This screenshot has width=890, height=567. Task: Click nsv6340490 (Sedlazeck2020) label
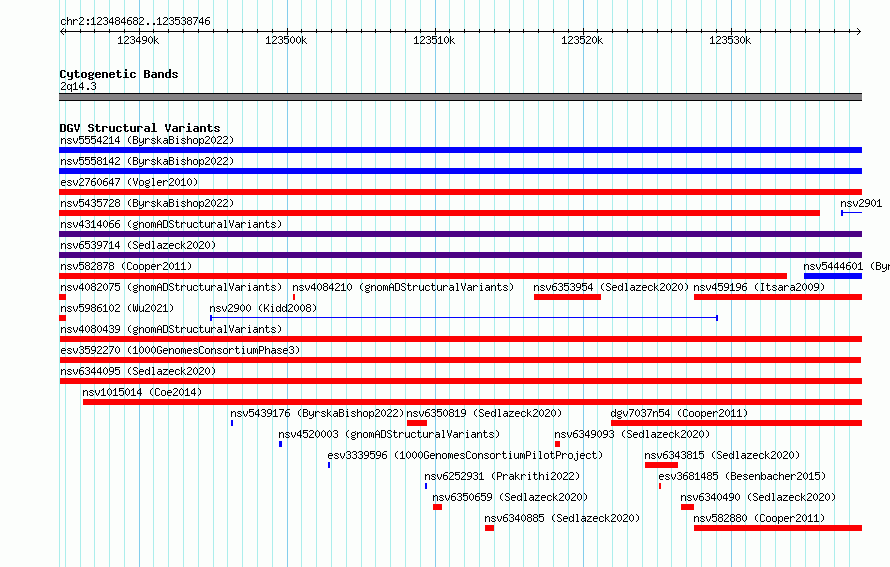click(758, 497)
